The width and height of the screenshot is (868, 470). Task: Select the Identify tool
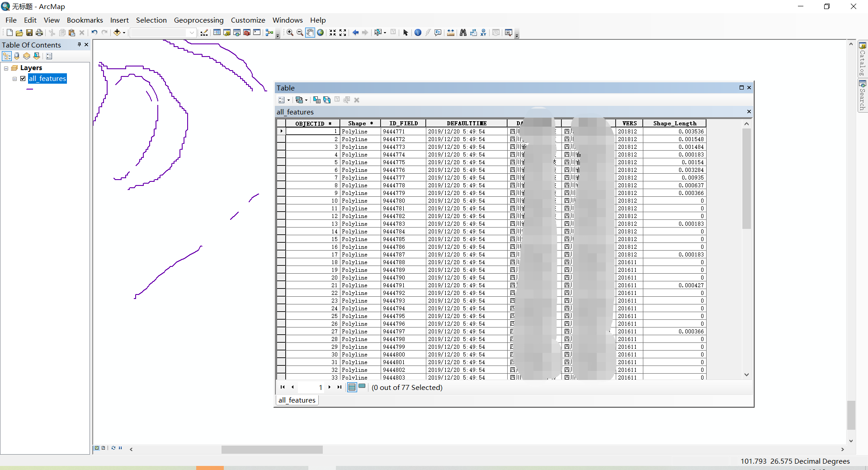(418, 33)
